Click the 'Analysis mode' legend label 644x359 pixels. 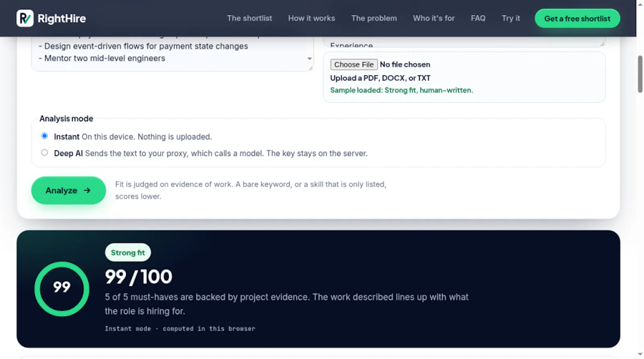point(66,118)
